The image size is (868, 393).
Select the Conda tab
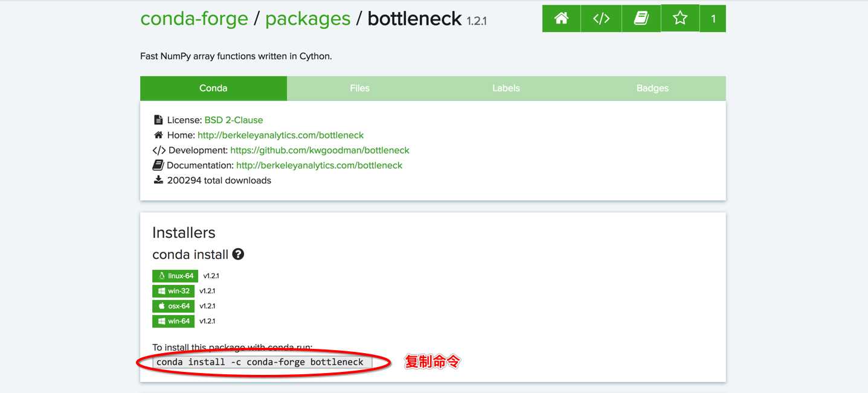tap(213, 88)
